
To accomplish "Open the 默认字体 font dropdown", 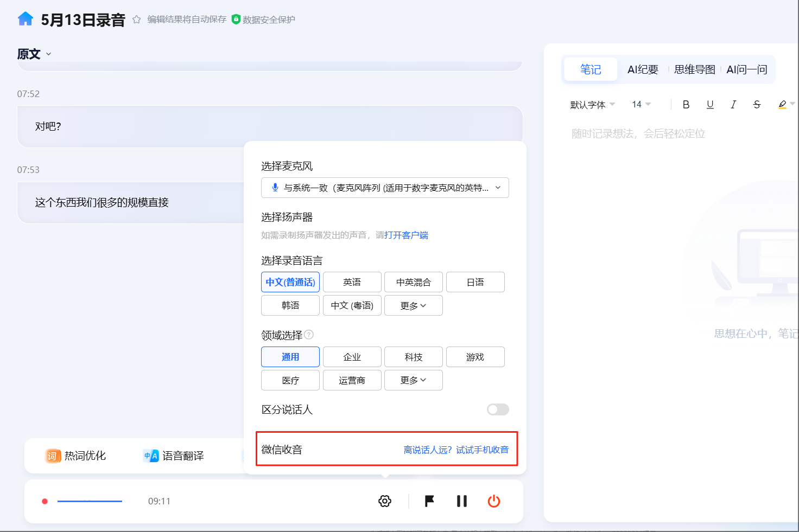I will pyautogui.click(x=592, y=105).
